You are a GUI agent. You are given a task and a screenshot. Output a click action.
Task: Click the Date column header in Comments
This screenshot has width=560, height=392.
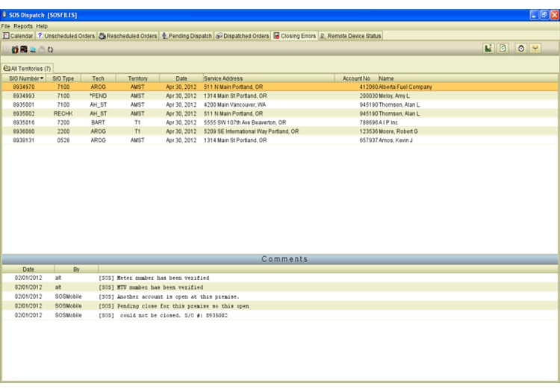(x=28, y=270)
